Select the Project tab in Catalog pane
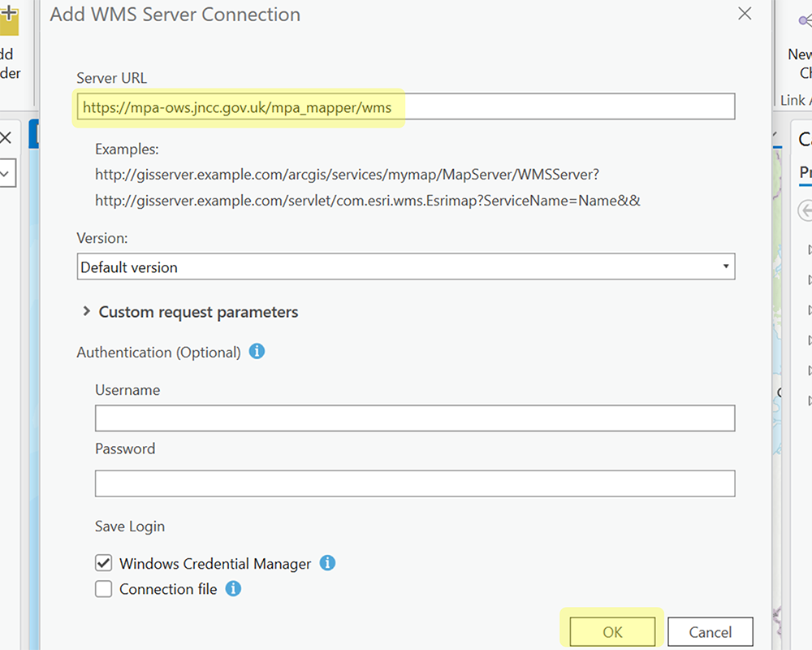The height and width of the screenshot is (650, 812). coord(805,172)
